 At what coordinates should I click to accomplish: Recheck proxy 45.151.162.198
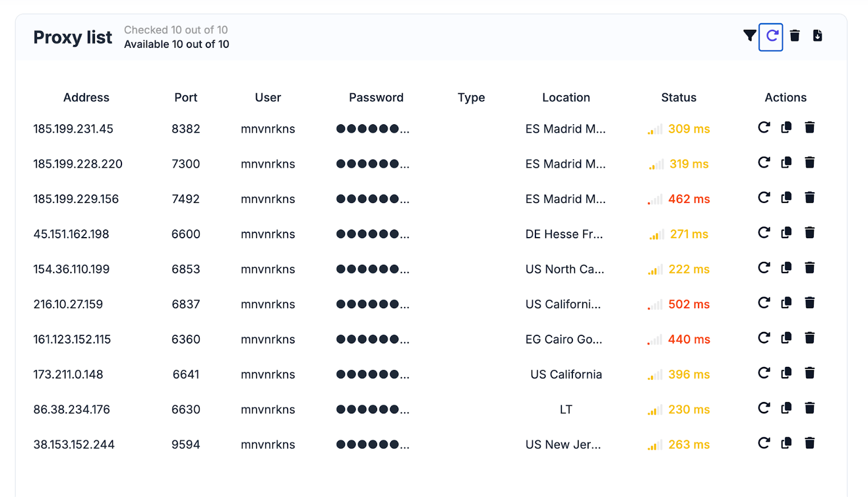tap(764, 233)
